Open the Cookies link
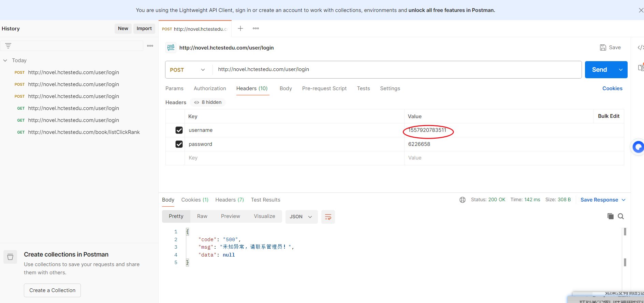644x303 pixels. (612, 88)
